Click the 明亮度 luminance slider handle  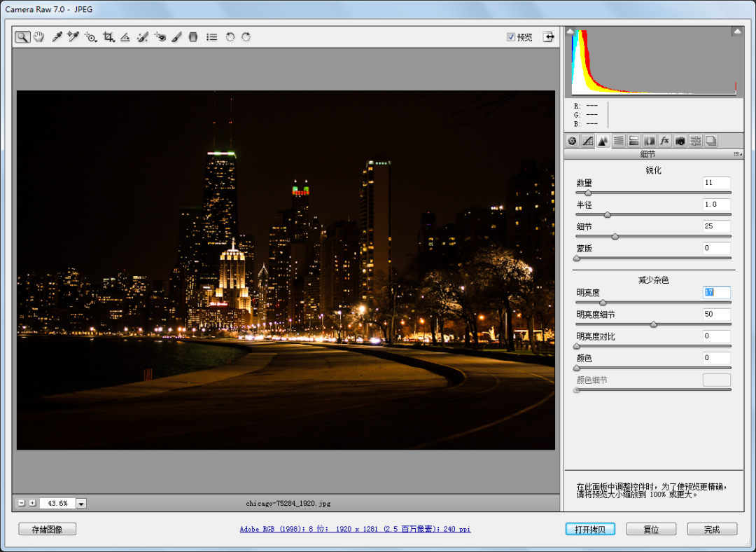click(x=603, y=303)
